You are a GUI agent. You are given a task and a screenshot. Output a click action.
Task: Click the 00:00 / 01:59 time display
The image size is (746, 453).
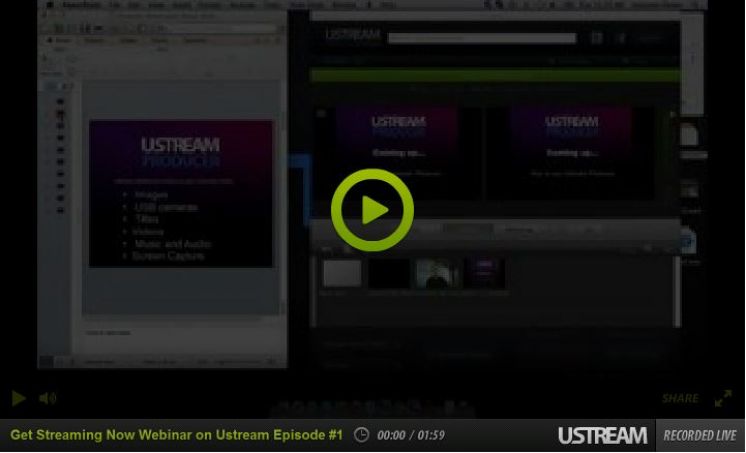click(x=411, y=435)
